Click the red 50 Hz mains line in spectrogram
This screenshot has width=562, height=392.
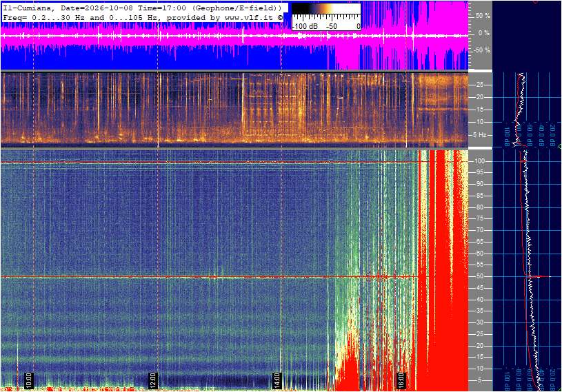[x=210, y=277]
